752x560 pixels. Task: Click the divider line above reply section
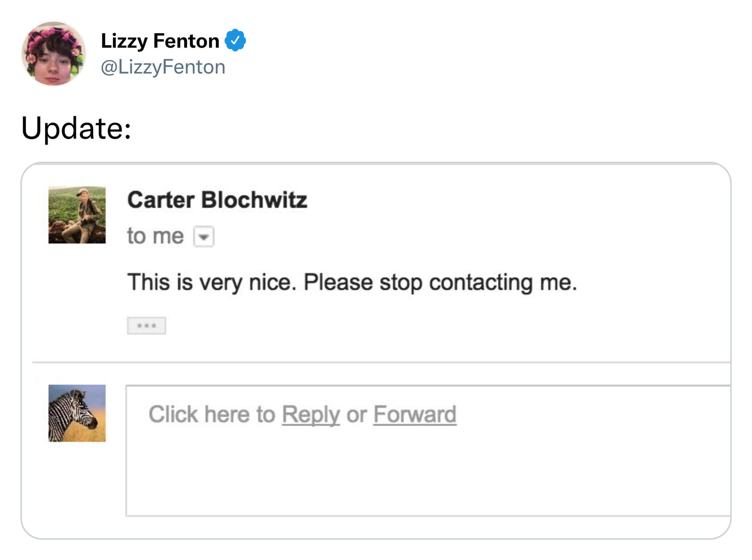click(381, 362)
